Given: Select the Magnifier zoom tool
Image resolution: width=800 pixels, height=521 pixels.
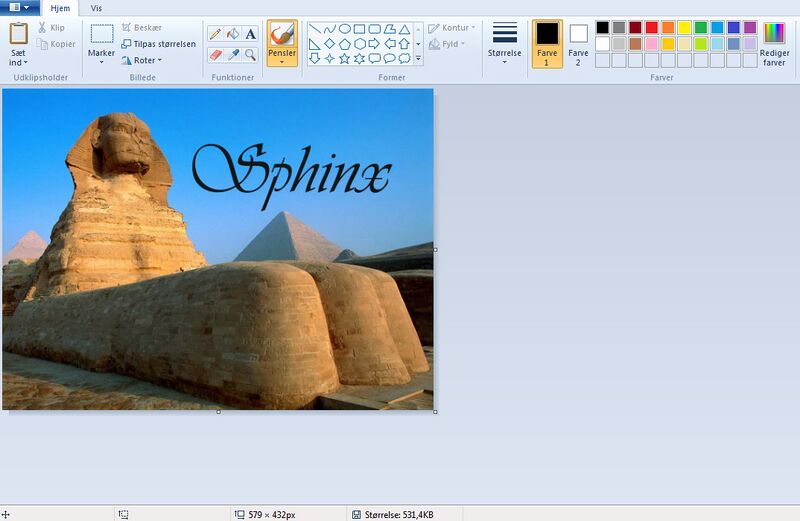Looking at the screenshot, I should (x=251, y=55).
